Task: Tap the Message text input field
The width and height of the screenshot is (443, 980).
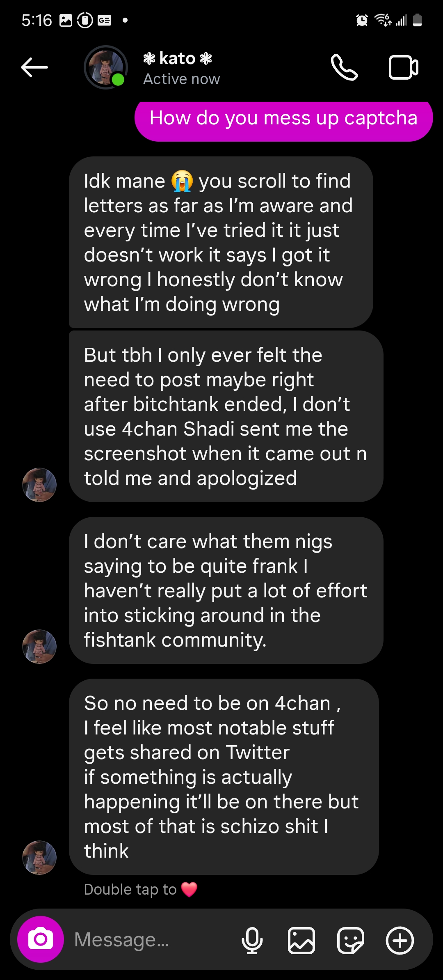Action: point(152,939)
